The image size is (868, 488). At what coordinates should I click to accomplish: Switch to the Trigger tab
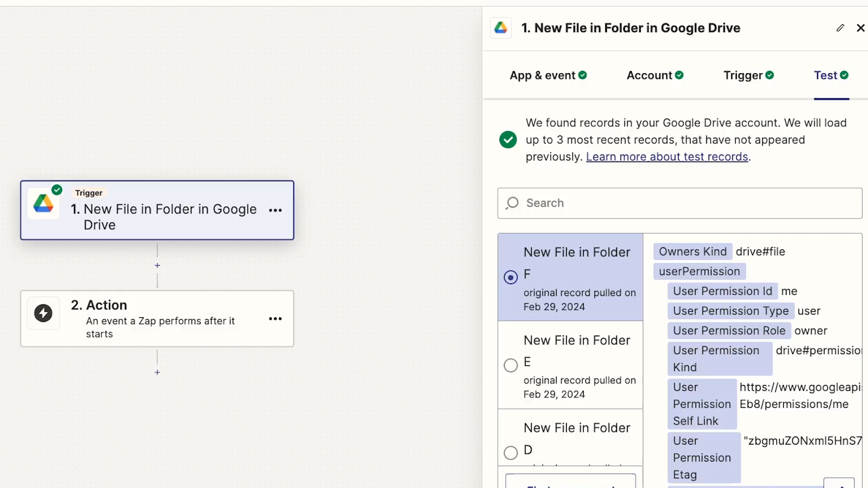(x=749, y=75)
